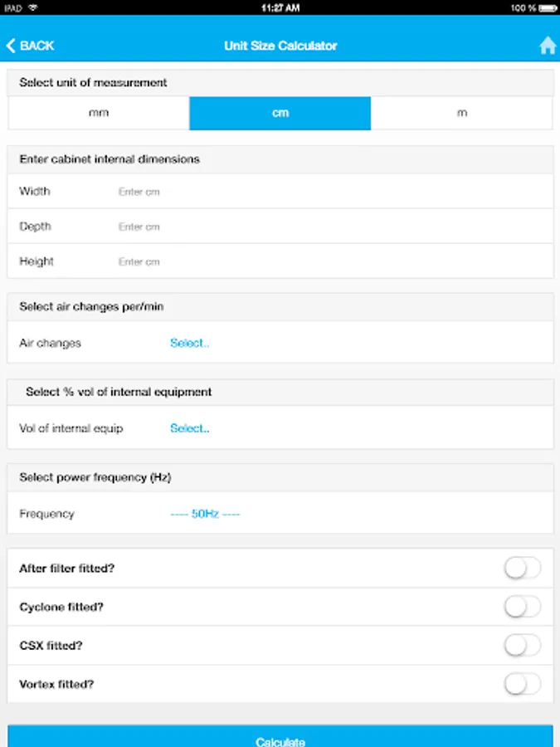The width and height of the screenshot is (560, 747).
Task: Tap the Unit Size Calculator title
Action: click(280, 46)
